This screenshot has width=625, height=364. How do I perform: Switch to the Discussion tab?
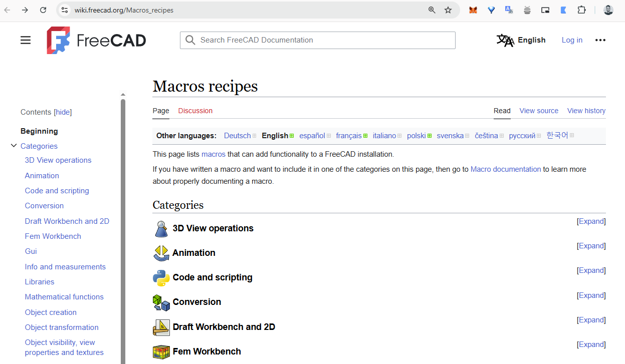coord(195,111)
